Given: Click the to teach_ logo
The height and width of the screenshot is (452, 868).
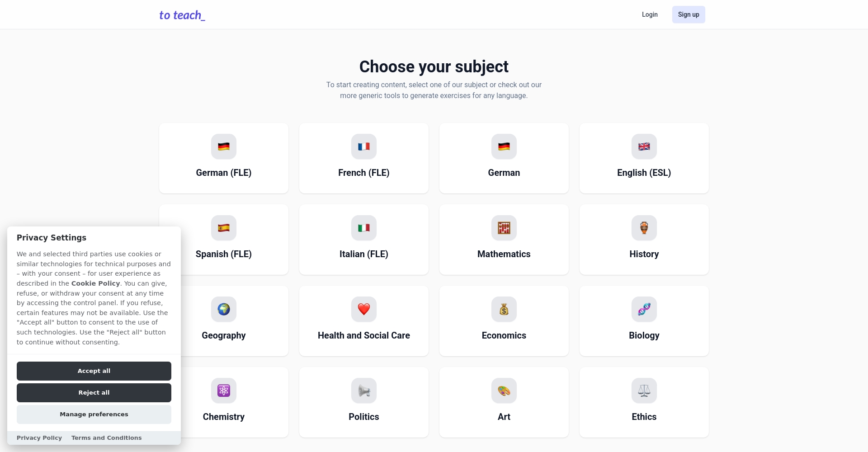Looking at the screenshot, I should click(x=182, y=15).
